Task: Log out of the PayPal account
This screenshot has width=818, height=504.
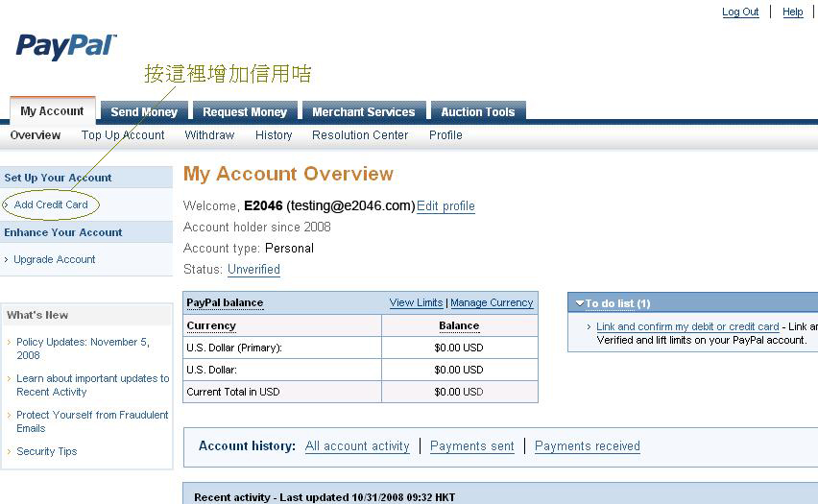Action: pos(740,12)
